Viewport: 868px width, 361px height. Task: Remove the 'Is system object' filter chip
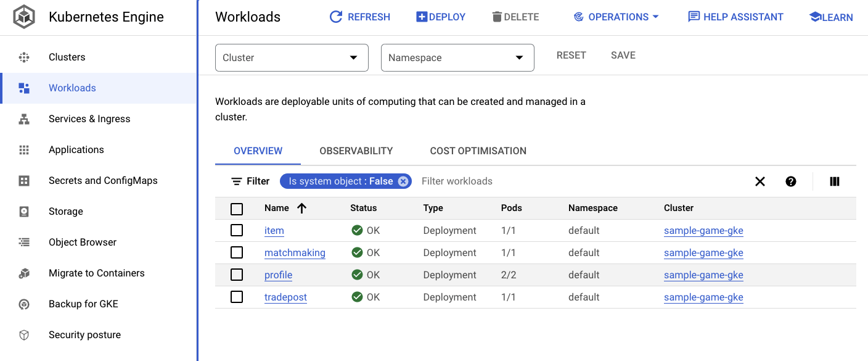coord(403,181)
